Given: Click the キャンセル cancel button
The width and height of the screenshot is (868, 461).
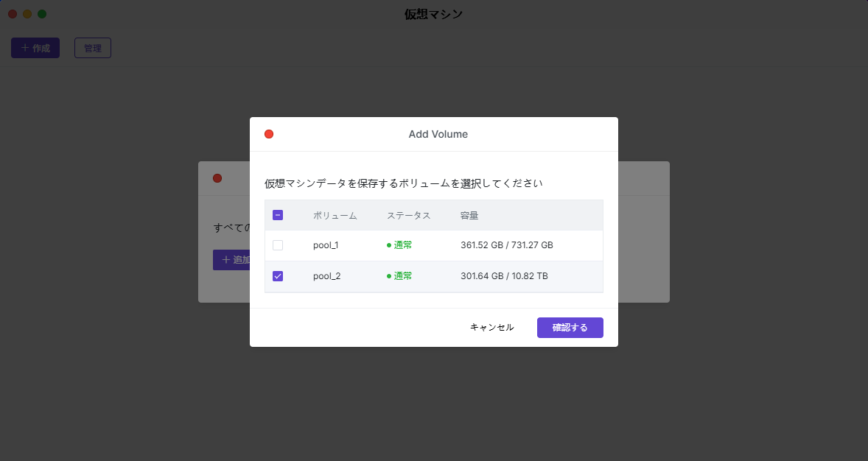Looking at the screenshot, I should (x=491, y=328).
